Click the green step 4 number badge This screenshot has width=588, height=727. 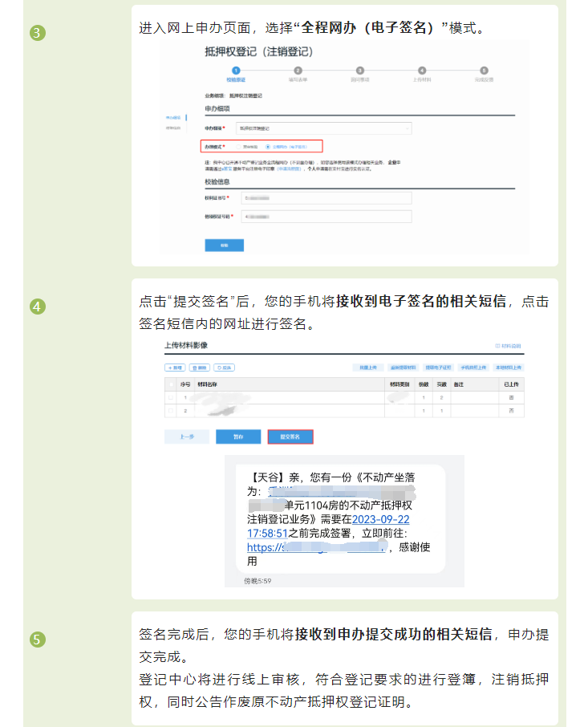click(38, 307)
